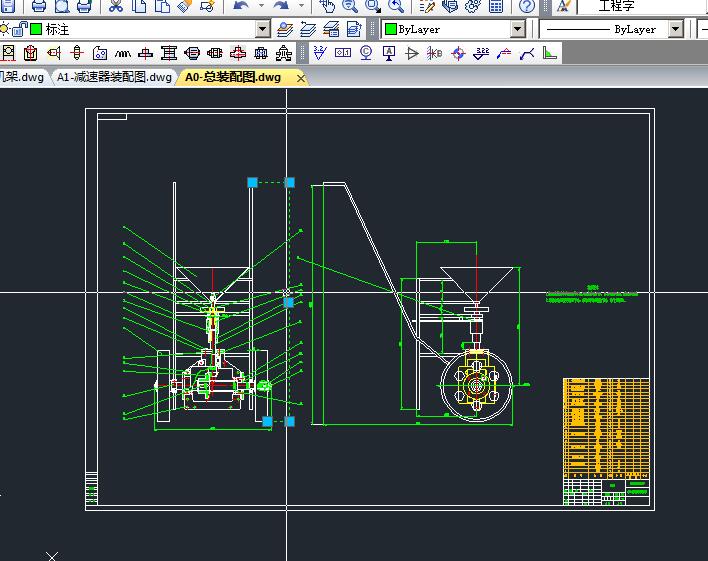Open the Layer Properties Manager icon

(331, 29)
